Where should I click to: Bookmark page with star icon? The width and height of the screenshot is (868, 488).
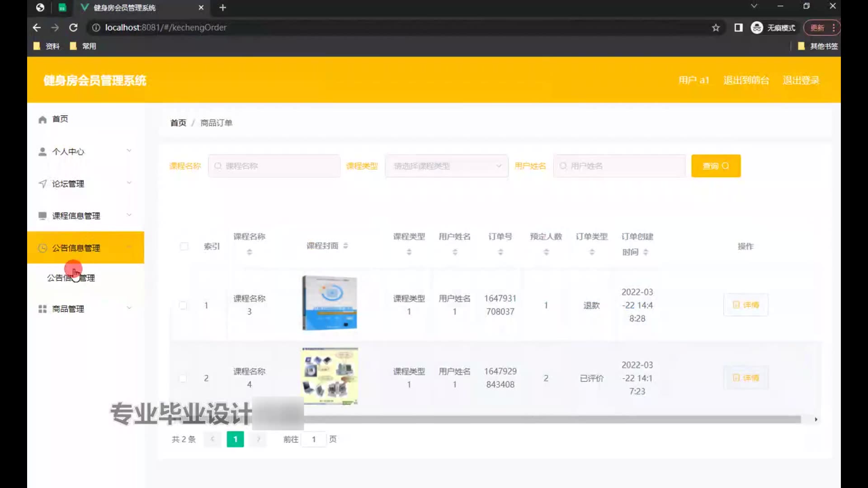[x=716, y=28]
